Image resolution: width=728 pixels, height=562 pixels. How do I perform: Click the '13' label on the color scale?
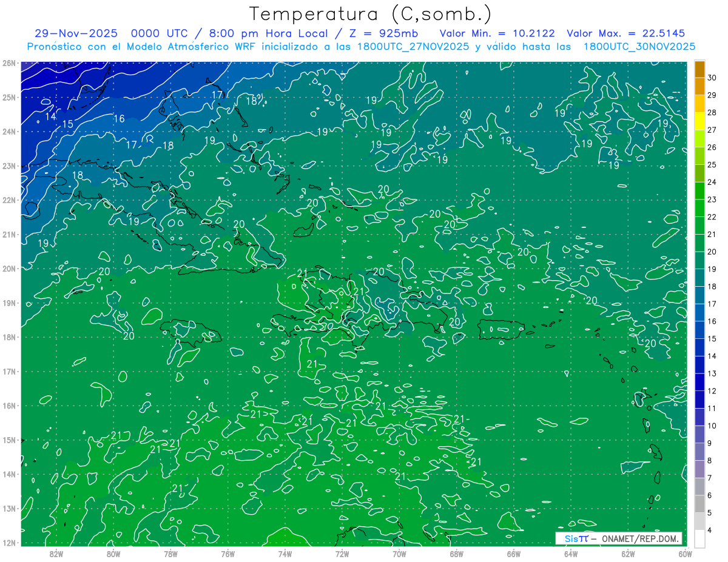pyautogui.click(x=712, y=373)
